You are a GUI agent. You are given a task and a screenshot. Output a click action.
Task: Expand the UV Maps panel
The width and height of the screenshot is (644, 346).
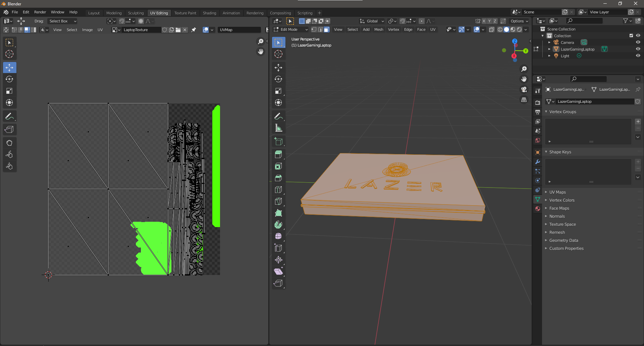point(557,192)
